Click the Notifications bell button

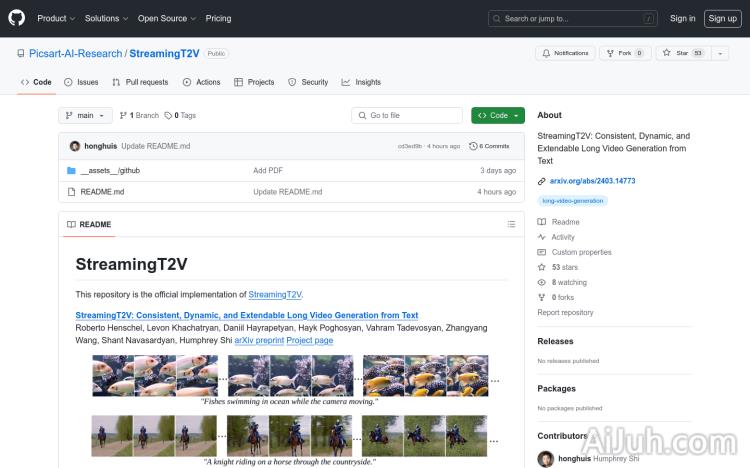pyautogui.click(x=566, y=53)
